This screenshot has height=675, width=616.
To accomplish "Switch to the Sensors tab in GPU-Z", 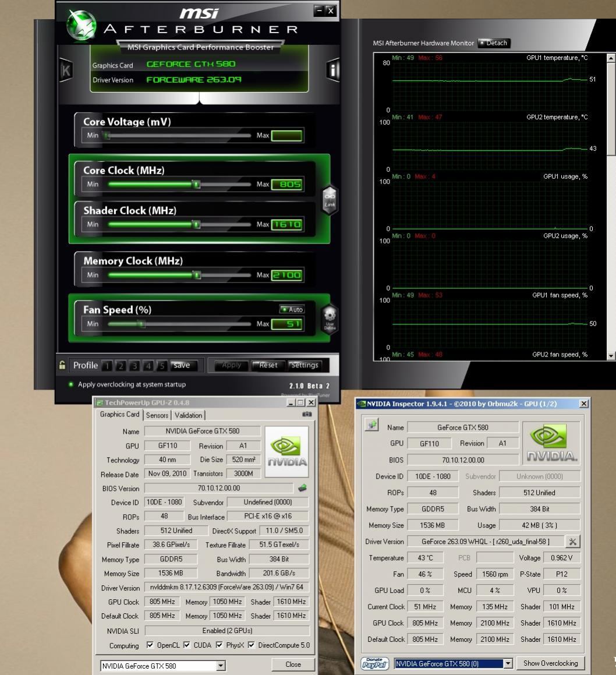I will coord(157,415).
